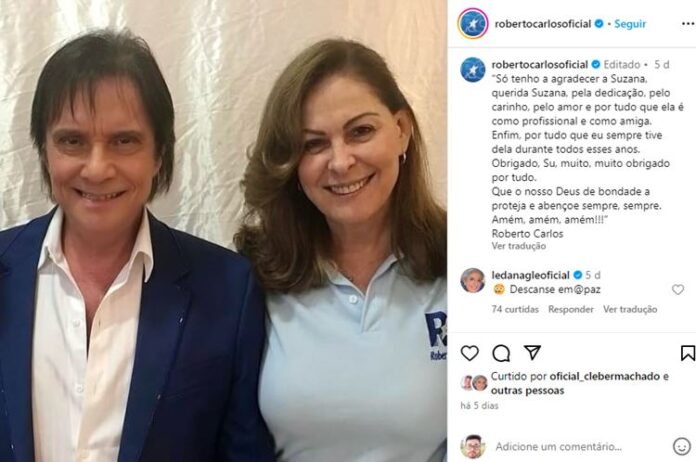Click Responder on ledanagleoficial's comment
The width and height of the screenshot is (696, 462).
click(x=571, y=310)
